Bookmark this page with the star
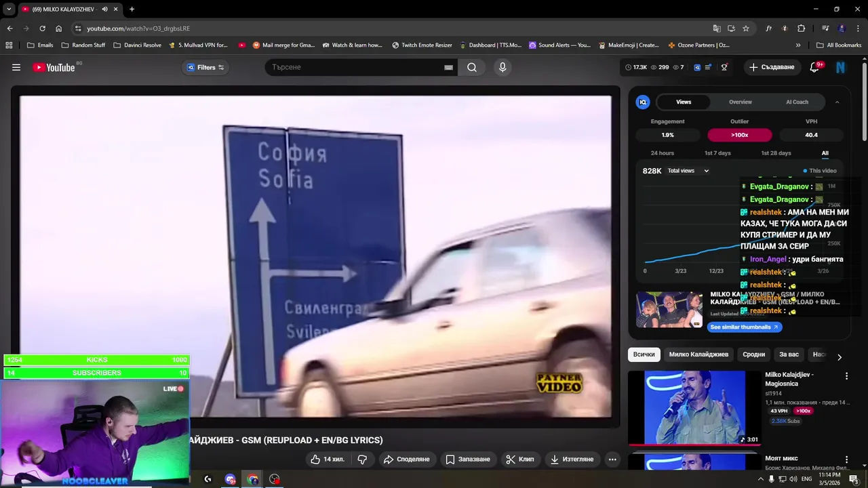This screenshot has height=488, width=868. point(746,28)
